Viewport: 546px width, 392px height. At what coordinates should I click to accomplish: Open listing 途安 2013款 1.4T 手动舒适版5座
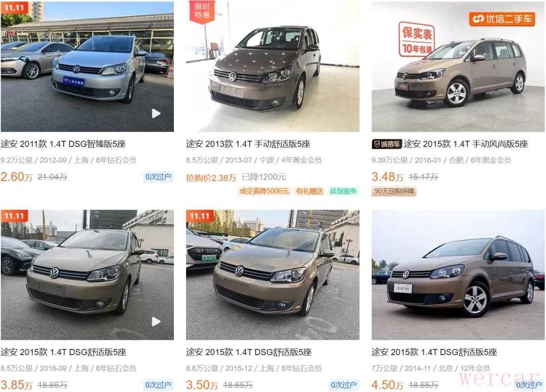(248, 144)
